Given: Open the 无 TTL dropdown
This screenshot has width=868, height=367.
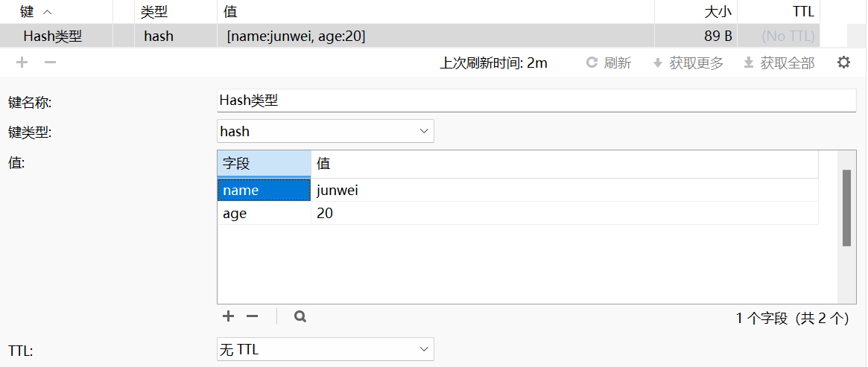Looking at the screenshot, I should pyautogui.click(x=326, y=348).
